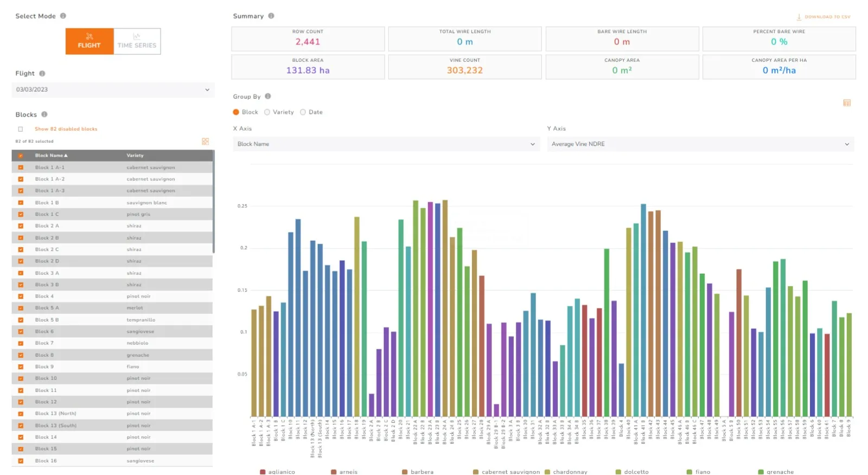Enable Show 82 disabled blocks checkbox
Screen dimensions: 868x475
coord(21,129)
